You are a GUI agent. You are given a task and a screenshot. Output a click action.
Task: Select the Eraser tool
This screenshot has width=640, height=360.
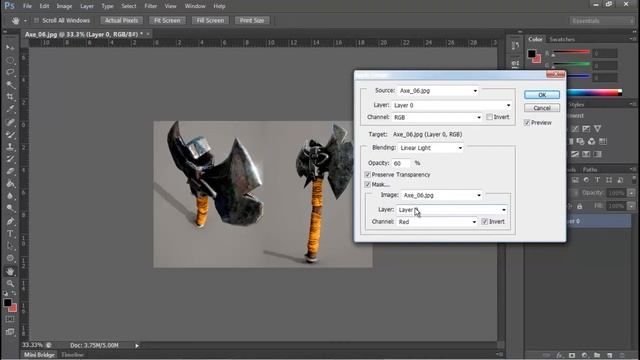coord(10,171)
